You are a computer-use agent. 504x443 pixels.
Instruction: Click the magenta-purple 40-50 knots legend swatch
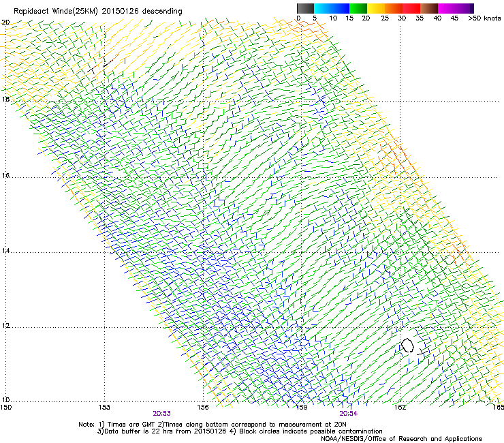tap(456, 8)
